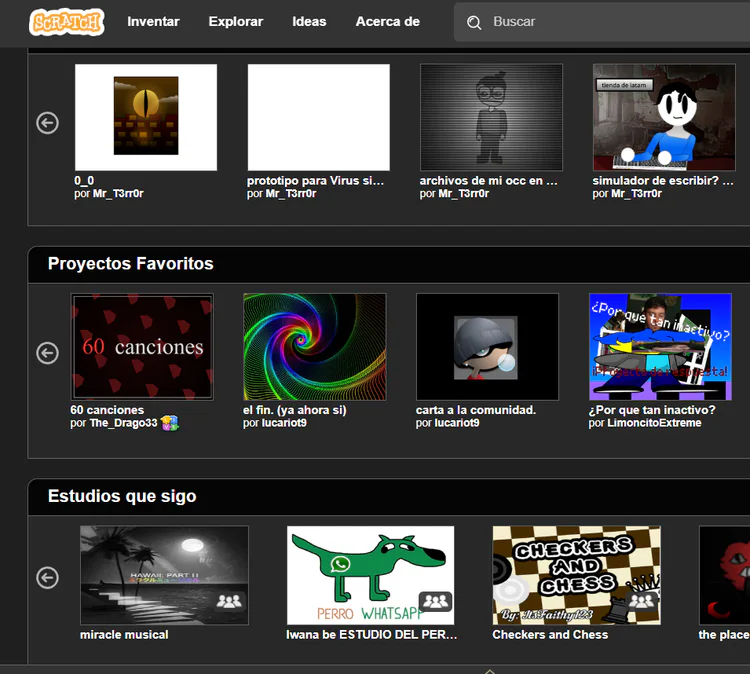Viewport: 750px width, 674px height.
Task: Click author Mr_T3rr0r under archivos de mi occ
Action: 463,194
